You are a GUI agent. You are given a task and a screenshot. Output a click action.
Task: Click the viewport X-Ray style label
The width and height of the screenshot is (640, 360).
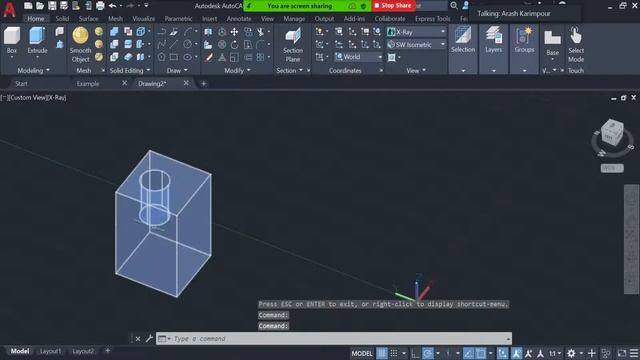pyautogui.click(x=57, y=98)
